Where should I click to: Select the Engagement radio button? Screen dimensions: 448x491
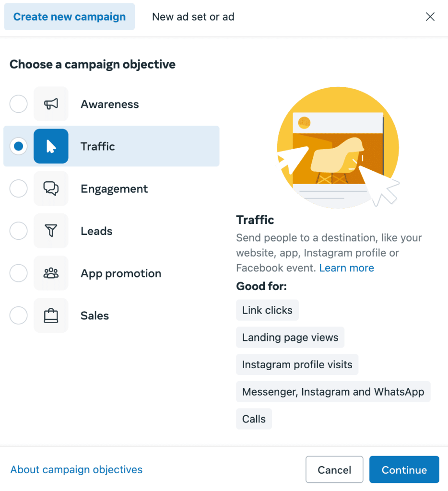(x=18, y=188)
